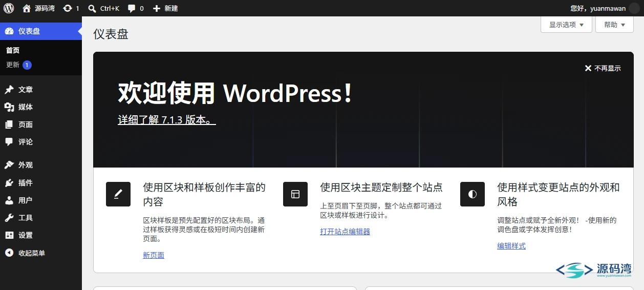Viewport: 644px width, 290px height.
Task: Expand the 帮助 dropdown
Action: (614, 25)
